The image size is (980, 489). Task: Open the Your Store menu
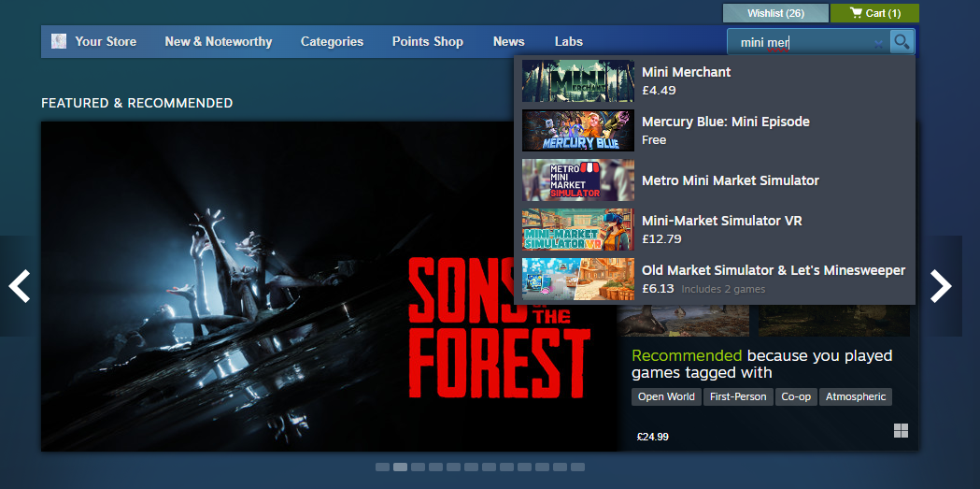[106, 42]
